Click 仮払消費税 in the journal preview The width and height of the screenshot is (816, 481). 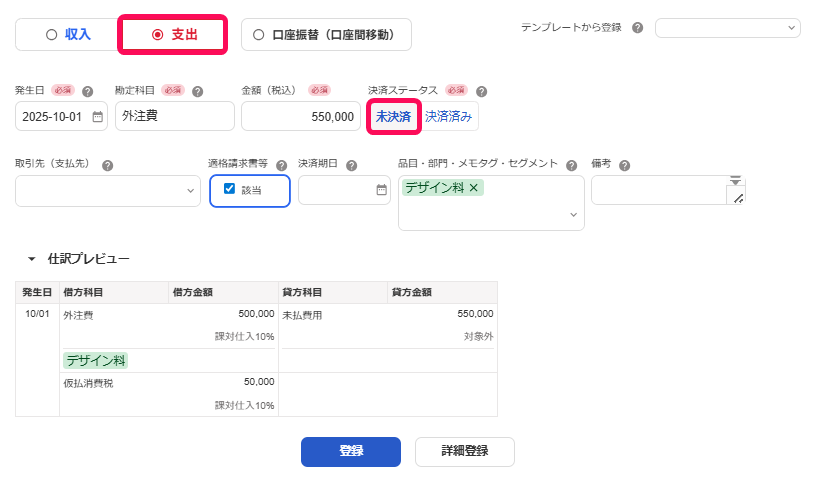[88, 384]
